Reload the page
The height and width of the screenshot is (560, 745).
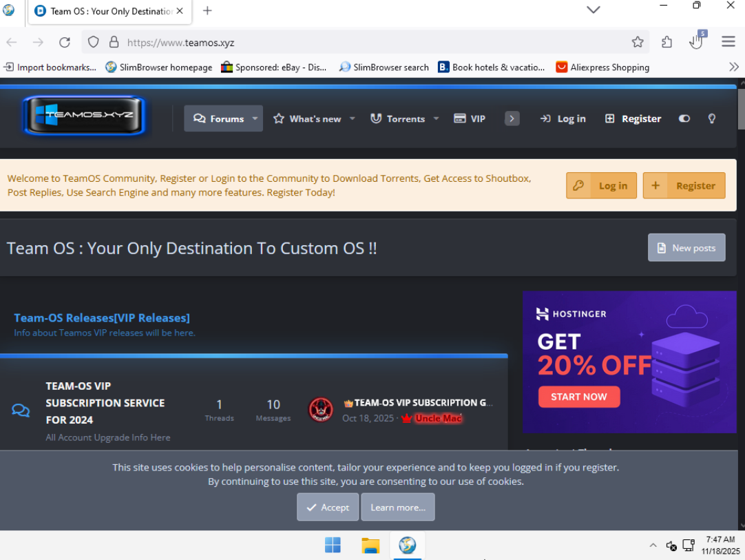(x=65, y=42)
